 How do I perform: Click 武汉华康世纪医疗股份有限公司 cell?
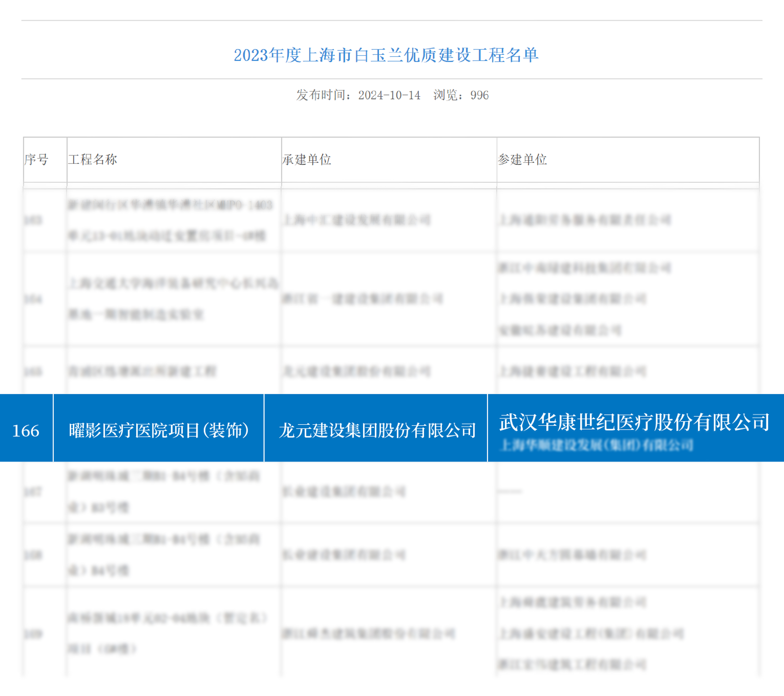coord(634,422)
